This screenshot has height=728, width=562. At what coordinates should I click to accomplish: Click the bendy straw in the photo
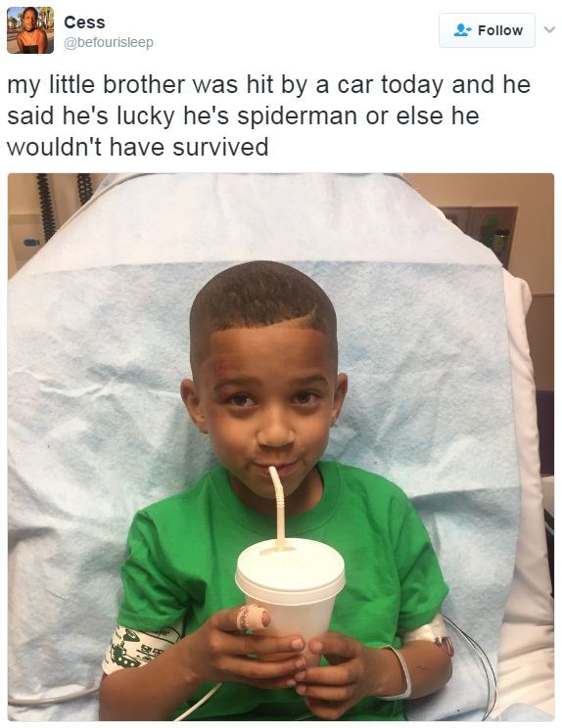click(278, 508)
